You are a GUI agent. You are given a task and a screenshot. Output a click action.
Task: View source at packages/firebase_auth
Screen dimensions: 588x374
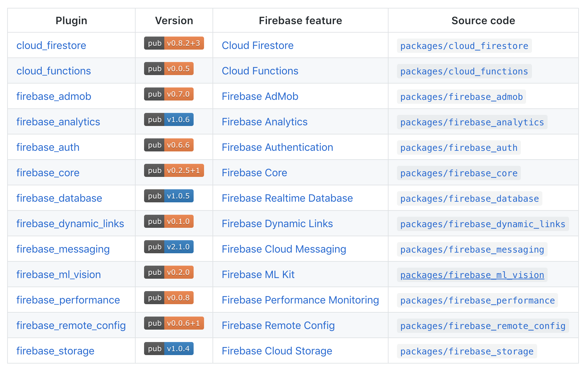(459, 148)
